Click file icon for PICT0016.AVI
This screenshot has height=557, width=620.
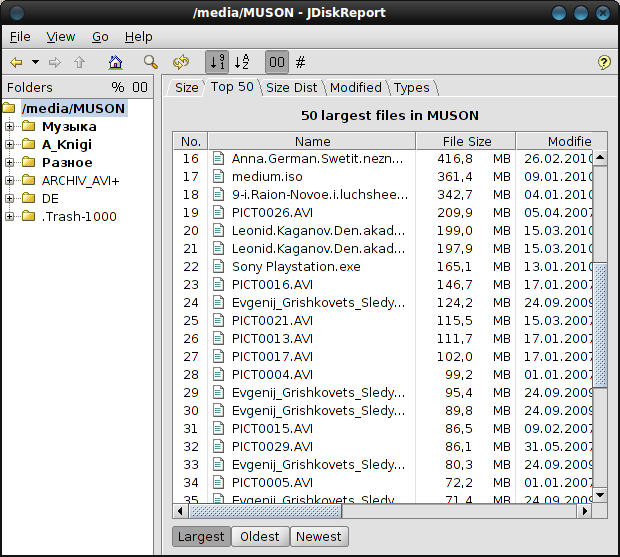[x=218, y=284]
